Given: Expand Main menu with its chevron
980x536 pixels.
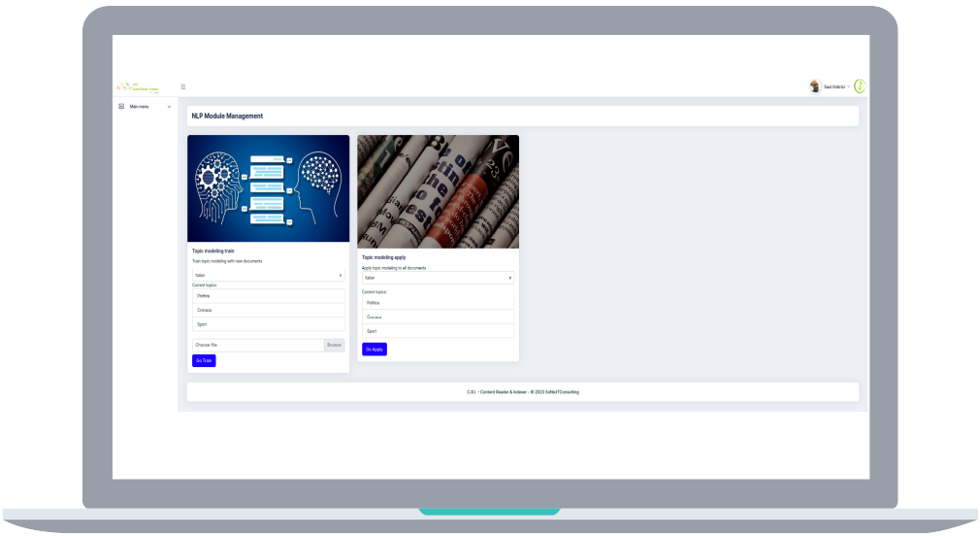Looking at the screenshot, I should tap(169, 107).
